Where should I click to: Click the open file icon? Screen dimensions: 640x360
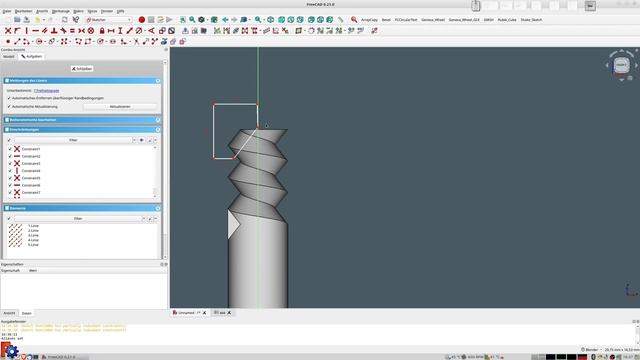point(17,20)
